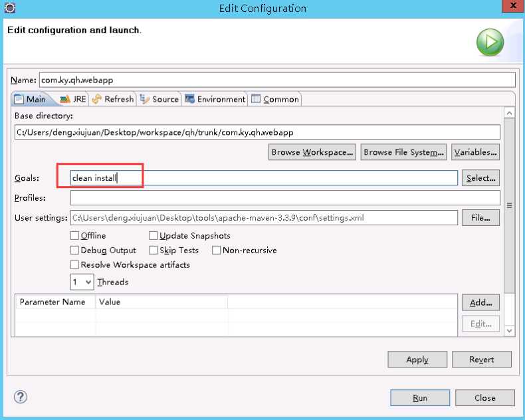Click the Refresh tab arrows icon
Viewport: 525px width, 420px height.
click(96, 99)
